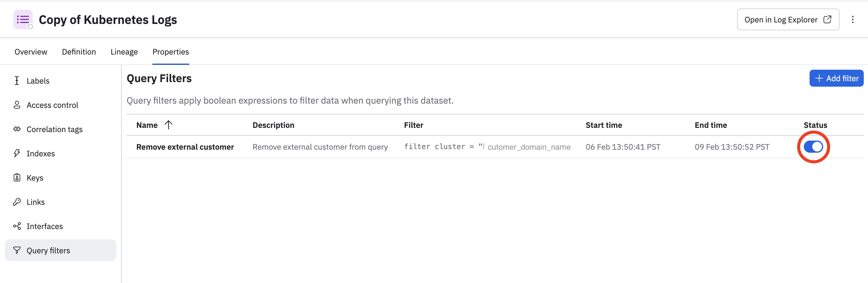Click Open in Log Explorer button
Image resolution: width=868 pixels, height=283 pixels.
[788, 20]
